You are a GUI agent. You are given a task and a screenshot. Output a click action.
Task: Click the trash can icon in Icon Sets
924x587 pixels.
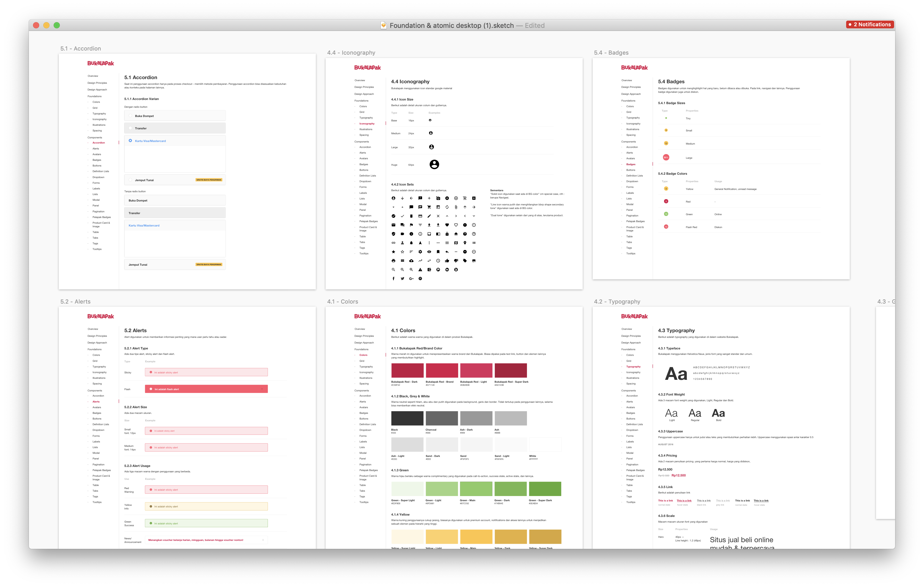click(x=411, y=216)
